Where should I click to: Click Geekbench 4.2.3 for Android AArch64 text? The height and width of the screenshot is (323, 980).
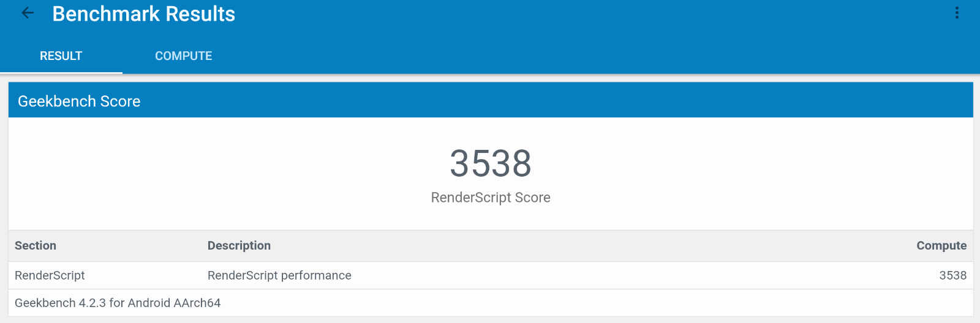click(x=118, y=303)
